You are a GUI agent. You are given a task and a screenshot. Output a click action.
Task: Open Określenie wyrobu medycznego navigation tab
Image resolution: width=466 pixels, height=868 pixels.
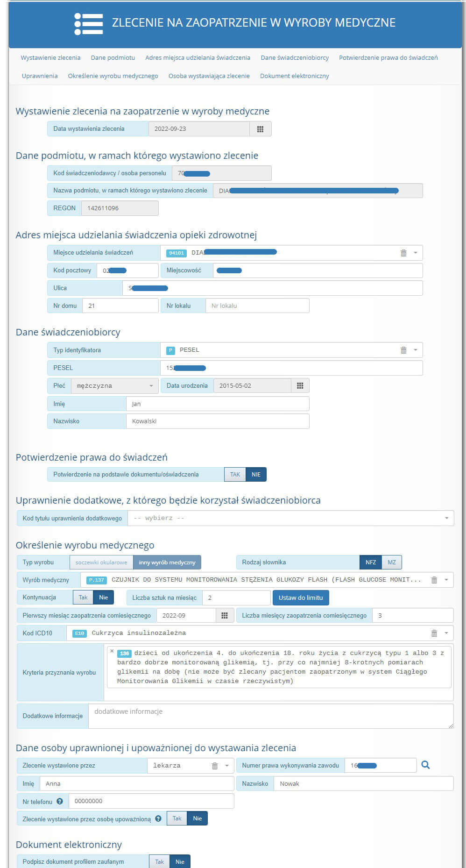[113, 76]
